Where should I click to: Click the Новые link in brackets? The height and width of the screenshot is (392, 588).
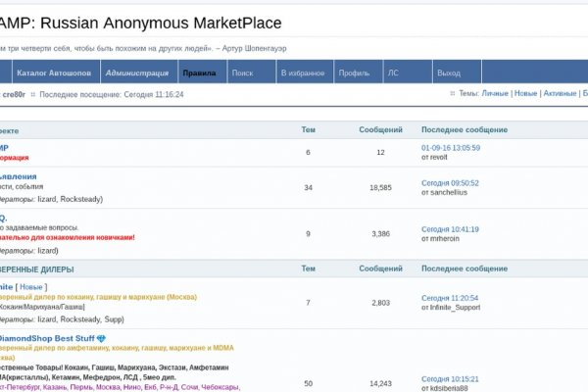click(32, 286)
